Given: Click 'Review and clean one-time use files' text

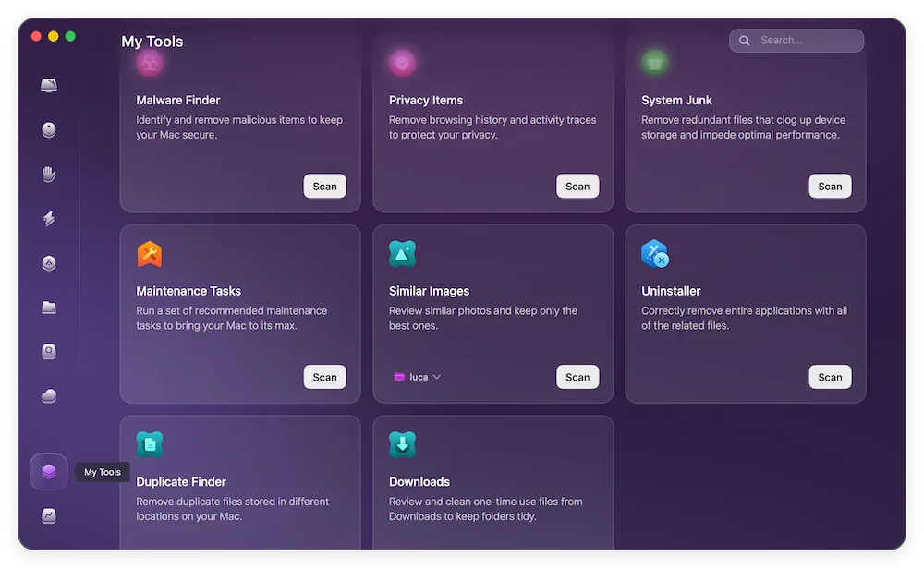Looking at the screenshot, I should click(x=486, y=509).
